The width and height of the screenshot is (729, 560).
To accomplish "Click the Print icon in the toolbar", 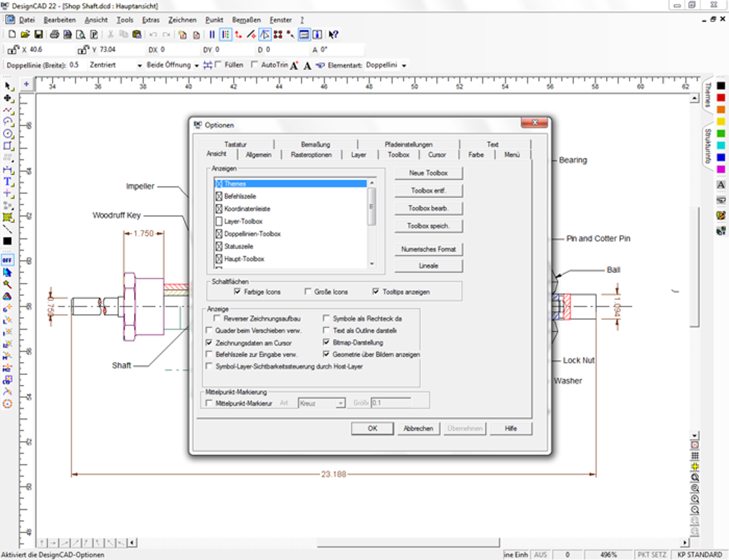I will click(54, 34).
